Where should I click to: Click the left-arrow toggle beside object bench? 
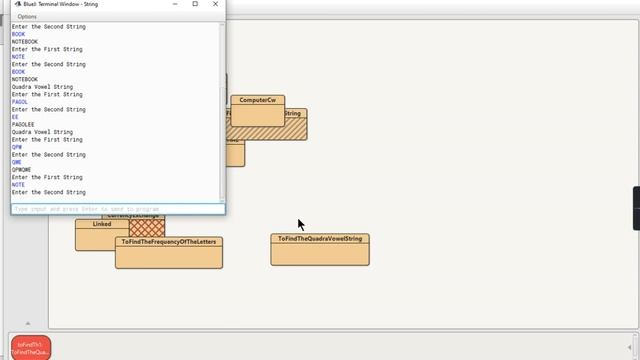pyautogui.click(x=629, y=347)
